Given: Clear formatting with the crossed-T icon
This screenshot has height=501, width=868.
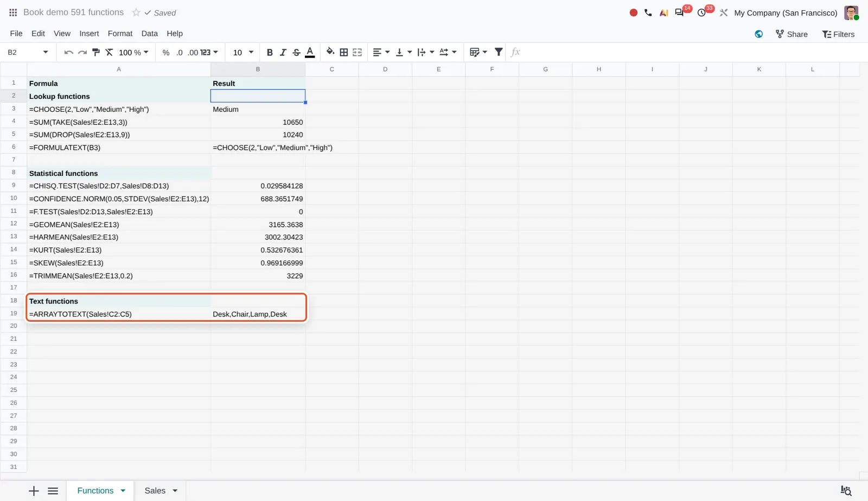Looking at the screenshot, I should [x=109, y=52].
